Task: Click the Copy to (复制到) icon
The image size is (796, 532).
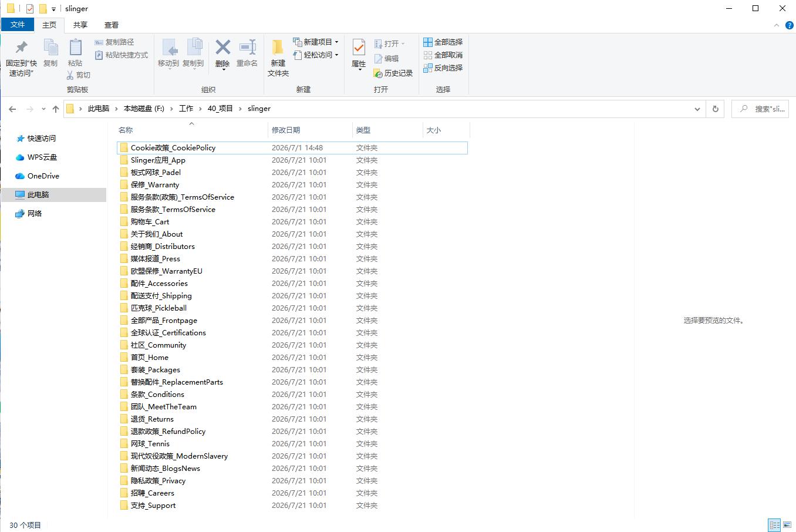Action: 194,48
